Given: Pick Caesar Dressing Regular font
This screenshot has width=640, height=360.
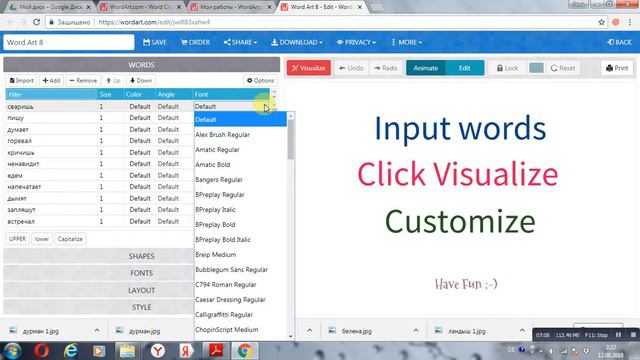Looking at the screenshot, I should [240, 300].
